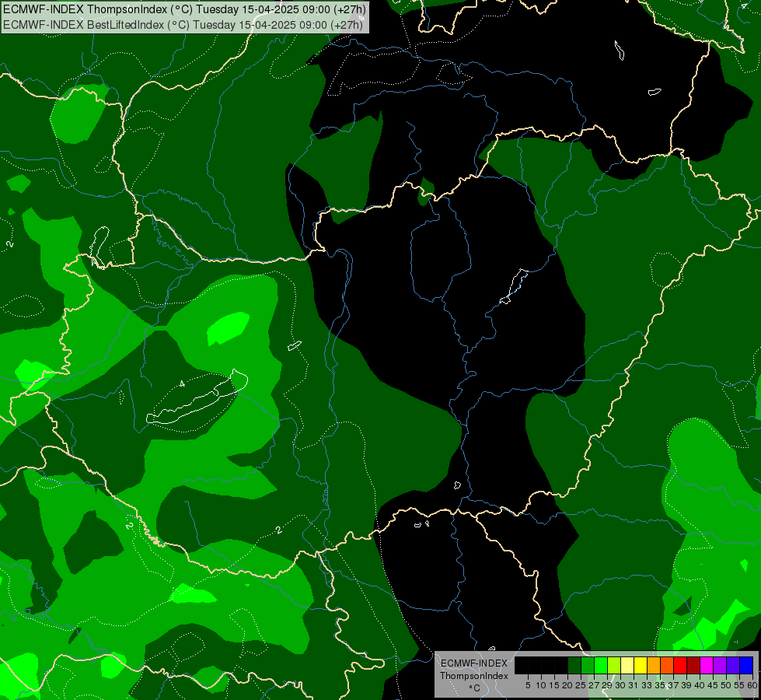
Task: Pick the red 37–39 legend swatch
Action: (x=680, y=665)
